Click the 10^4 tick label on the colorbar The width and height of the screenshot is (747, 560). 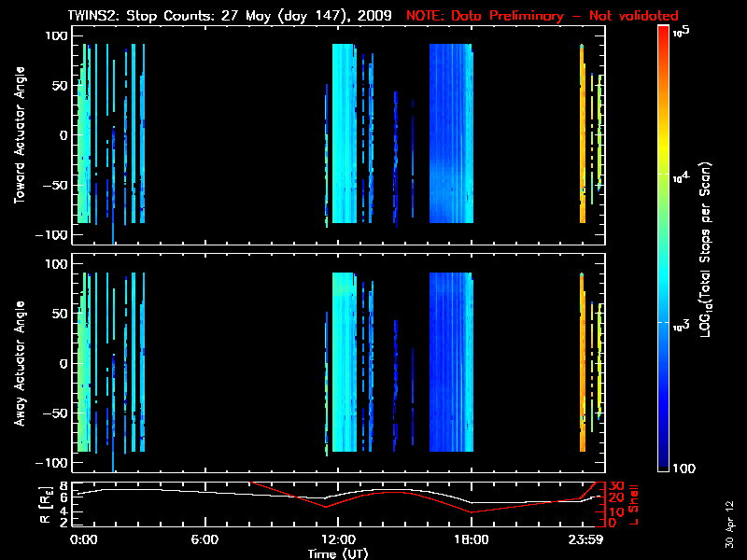click(x=684, y=175)
